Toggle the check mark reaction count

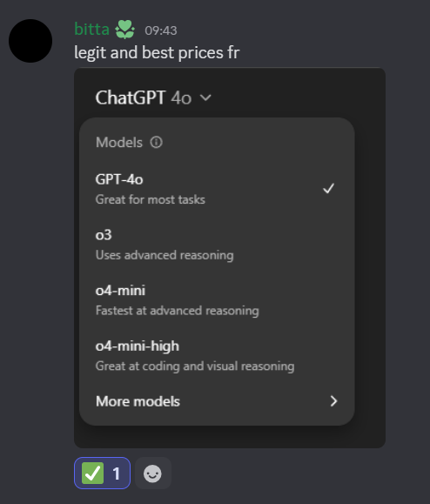(x=102, y=474)
